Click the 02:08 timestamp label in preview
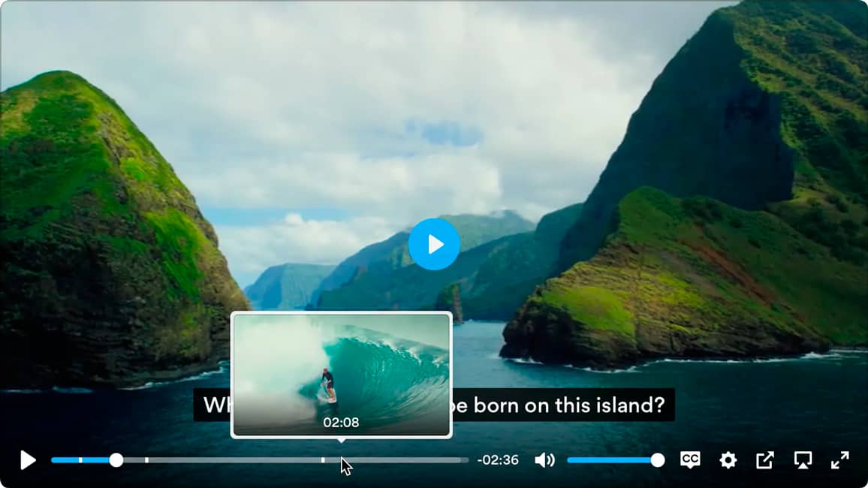This screenshot has width=868, height=488. pyautogui.click(x=341, y=423)
